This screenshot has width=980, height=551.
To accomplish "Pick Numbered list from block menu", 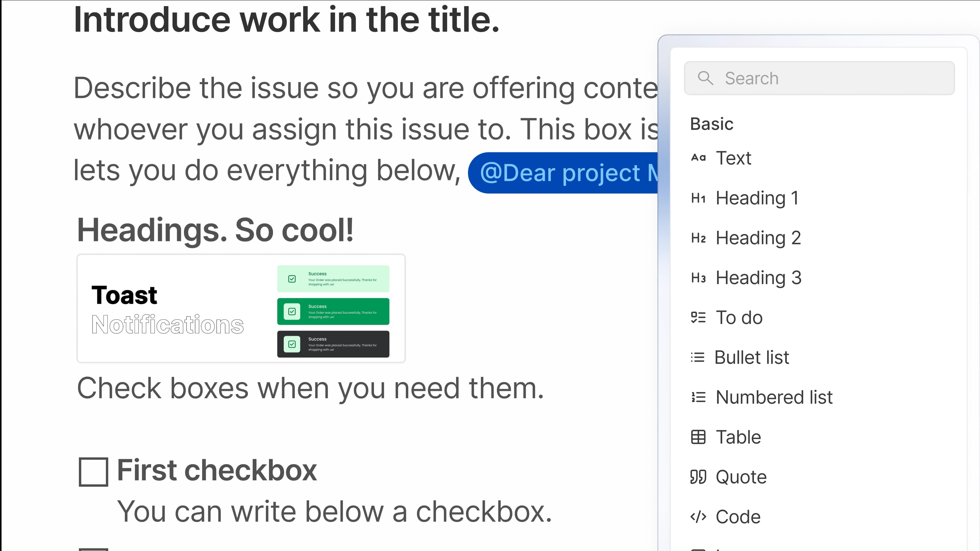I will coord(774,397).
